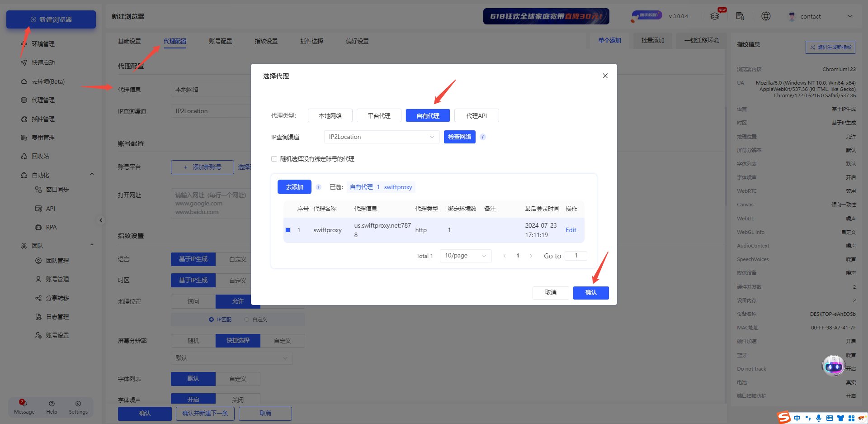Viewport: 868px width, 424px height.
Task: Open the robot assistant floating icon
Action: click(x=833, y=366)
